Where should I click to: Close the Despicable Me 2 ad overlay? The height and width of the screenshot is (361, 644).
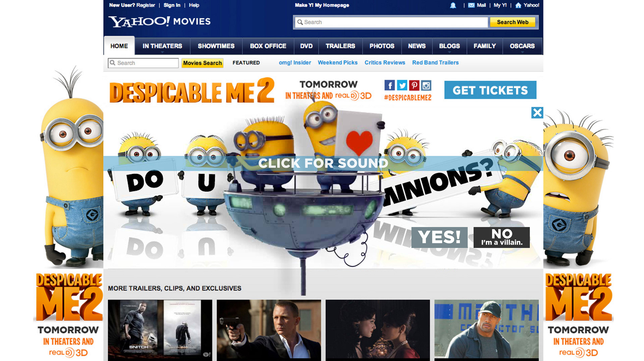pos(537,112)
